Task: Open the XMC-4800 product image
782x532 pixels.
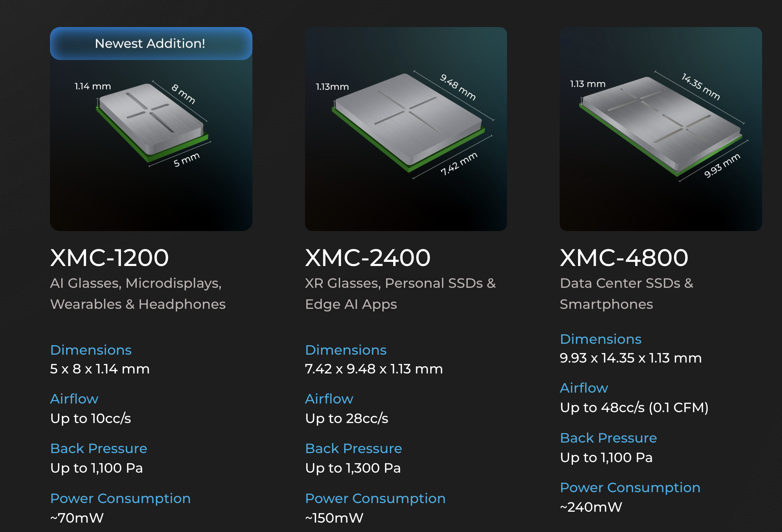Action: point(661,129)
